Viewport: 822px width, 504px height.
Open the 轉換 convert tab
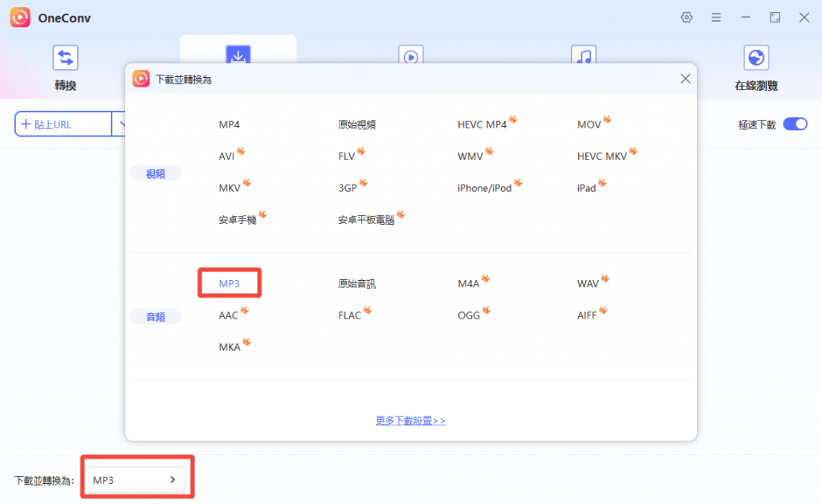pyautogui.click(x=65, y=68)
